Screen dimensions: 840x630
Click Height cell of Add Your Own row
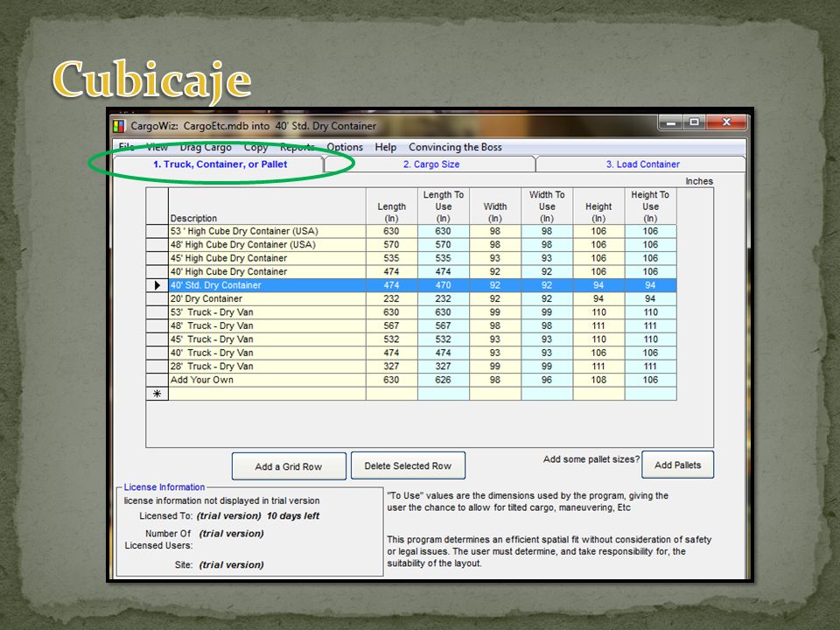pos(598,380)
